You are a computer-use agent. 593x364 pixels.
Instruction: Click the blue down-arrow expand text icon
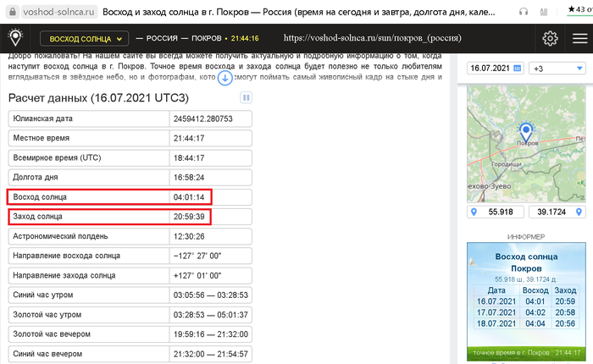(x=225, y=78)
